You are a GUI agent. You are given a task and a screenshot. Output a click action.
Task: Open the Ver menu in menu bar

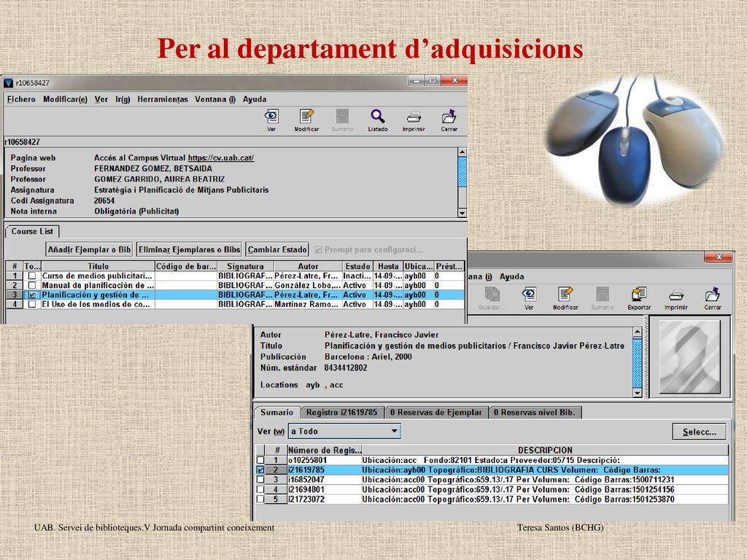[101, 99]
